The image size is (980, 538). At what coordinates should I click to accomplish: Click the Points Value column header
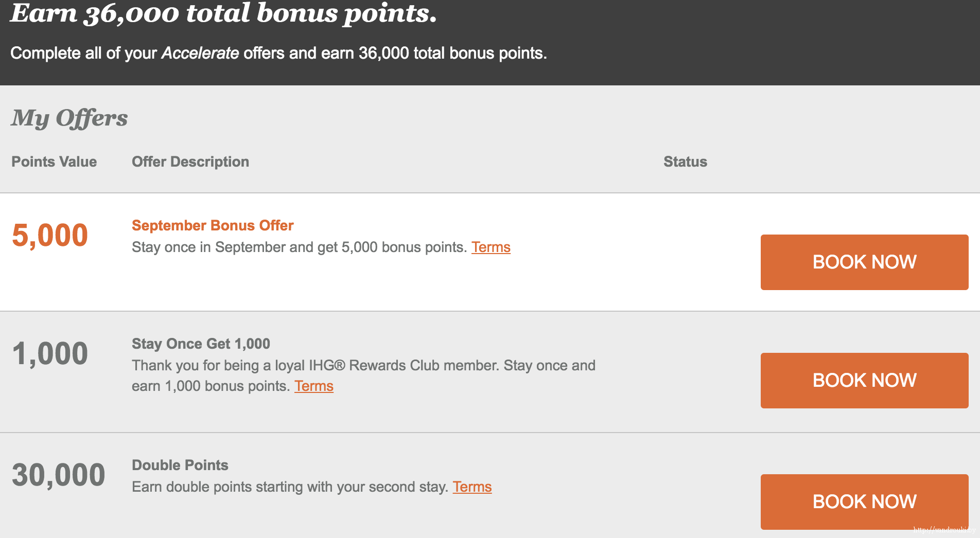coord(54,162)
